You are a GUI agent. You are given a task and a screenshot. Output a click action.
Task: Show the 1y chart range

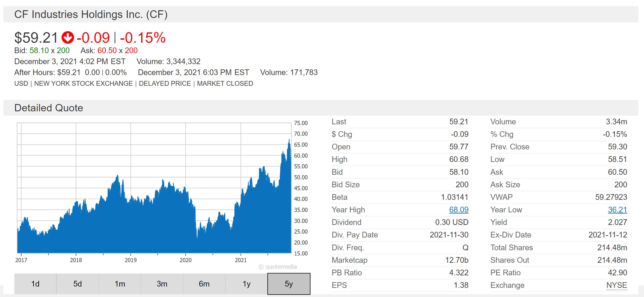click(246, 284)
